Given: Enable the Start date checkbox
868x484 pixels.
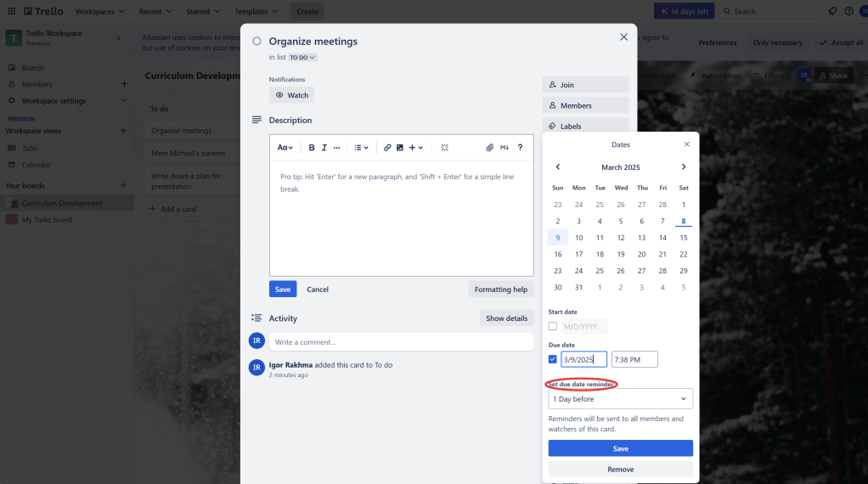Looking at the screenshot, I should (553, 326).
